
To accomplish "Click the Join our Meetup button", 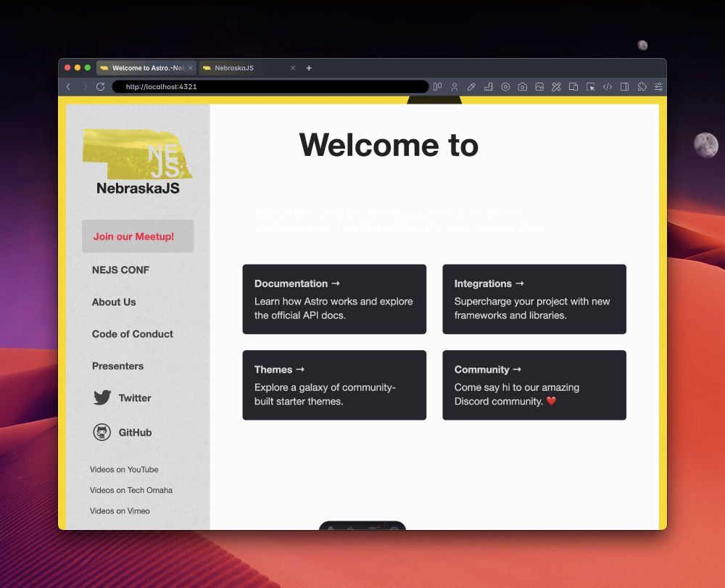I will [x=138, y=236].
